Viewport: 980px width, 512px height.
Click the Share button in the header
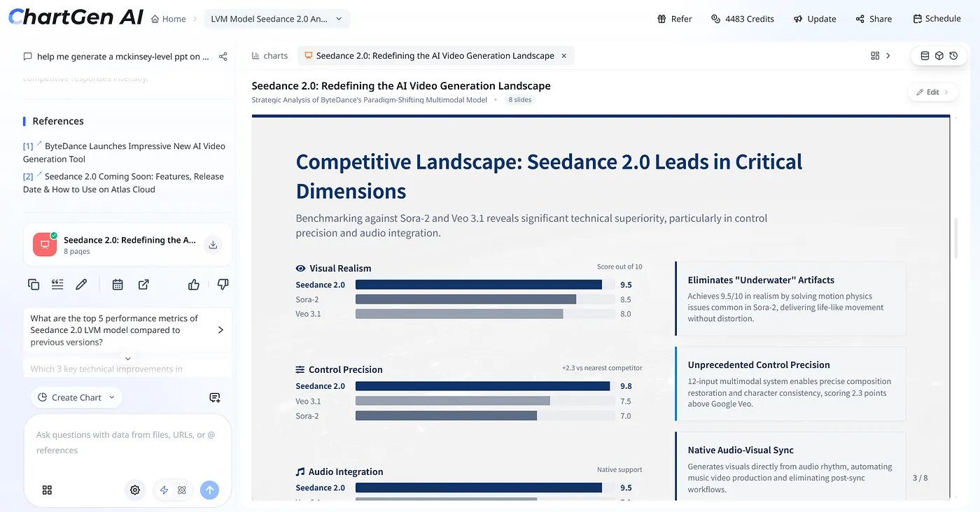[x=874, y=19]
